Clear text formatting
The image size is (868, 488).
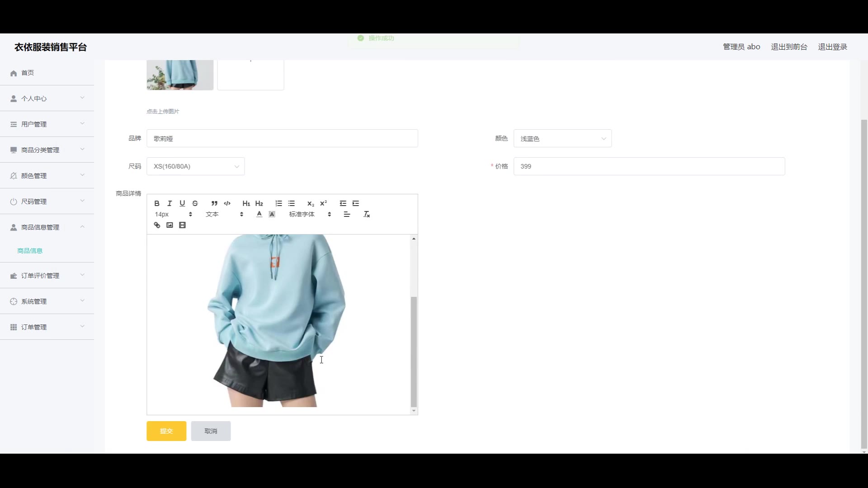pyautogui.click(x=367, y=214)
